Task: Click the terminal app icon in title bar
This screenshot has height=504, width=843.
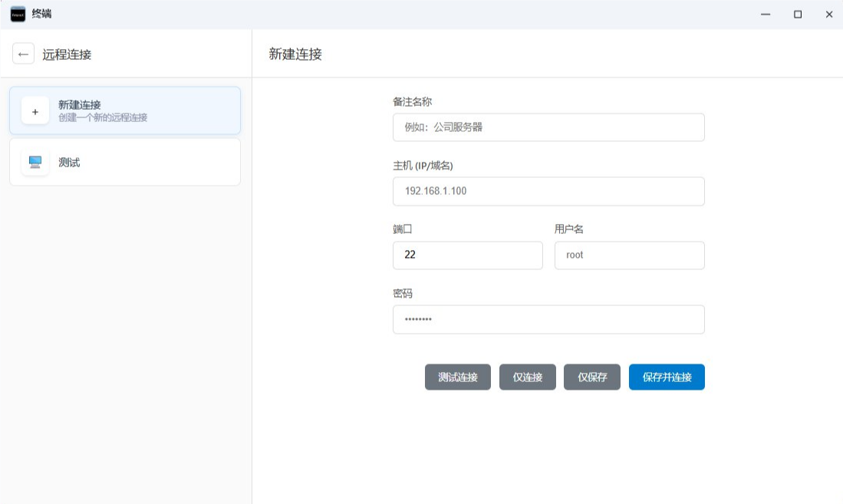Action: point(18,15)
